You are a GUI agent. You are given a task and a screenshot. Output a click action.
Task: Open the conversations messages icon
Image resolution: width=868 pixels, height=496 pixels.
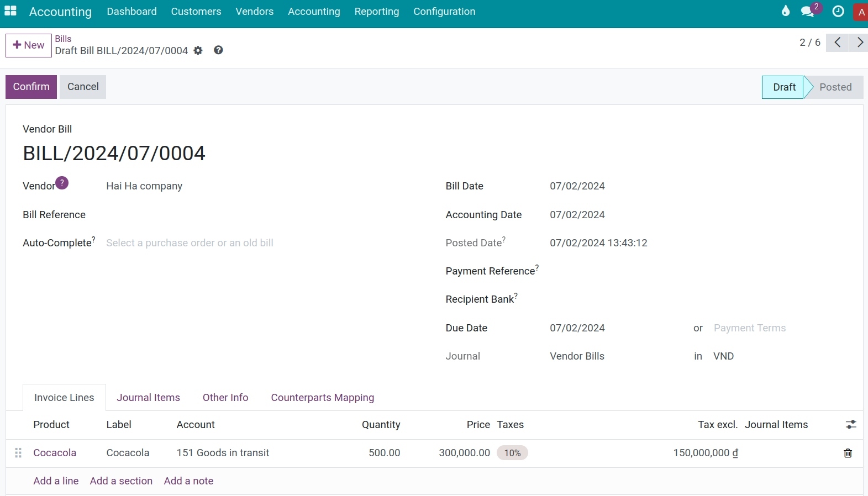(x=808, y=12)
